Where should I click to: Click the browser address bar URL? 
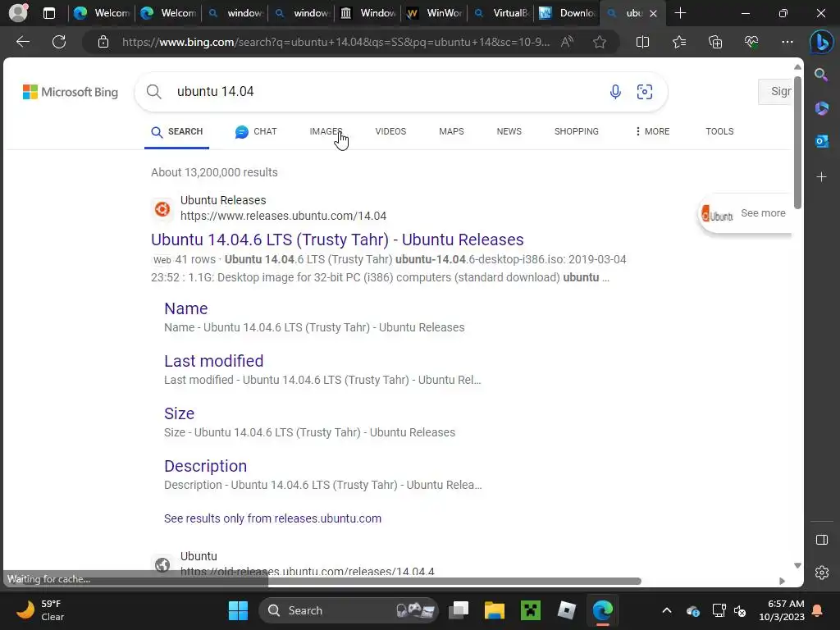(336, 42)
